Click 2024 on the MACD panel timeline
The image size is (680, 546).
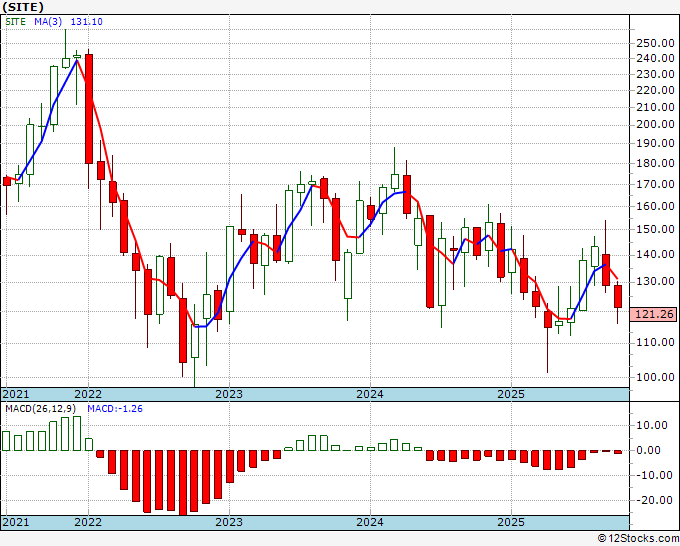pos(370,522)
